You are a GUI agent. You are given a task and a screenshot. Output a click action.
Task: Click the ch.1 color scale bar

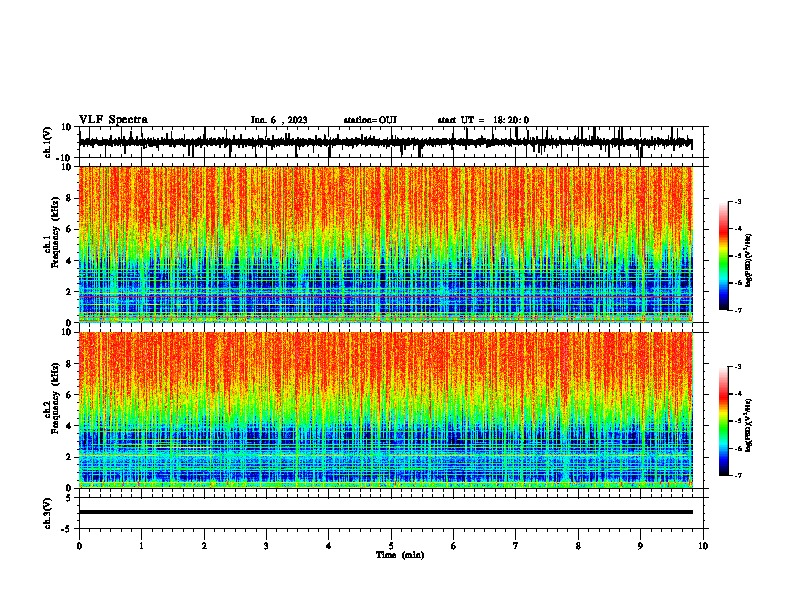723,256
